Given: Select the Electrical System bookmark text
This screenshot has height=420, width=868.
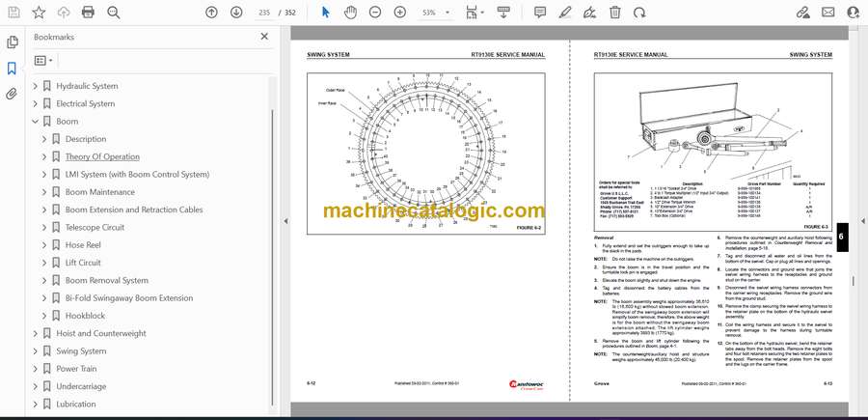Looking at the screenshot, I should pyautogui.click(x=86, y=104).
